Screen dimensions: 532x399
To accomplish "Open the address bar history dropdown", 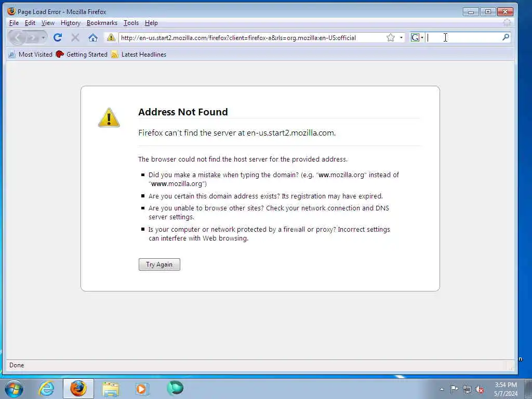I will tap(401, 37).
